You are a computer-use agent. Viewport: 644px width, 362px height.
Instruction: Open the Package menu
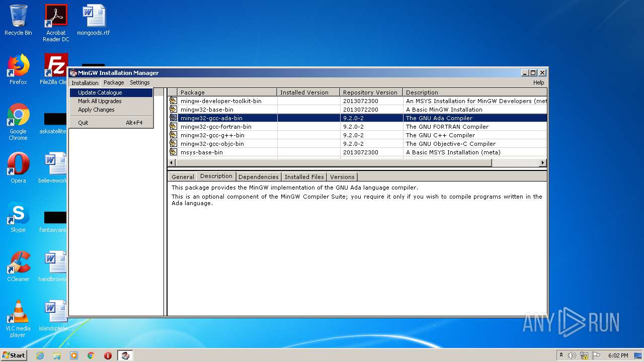click(114, 82)
